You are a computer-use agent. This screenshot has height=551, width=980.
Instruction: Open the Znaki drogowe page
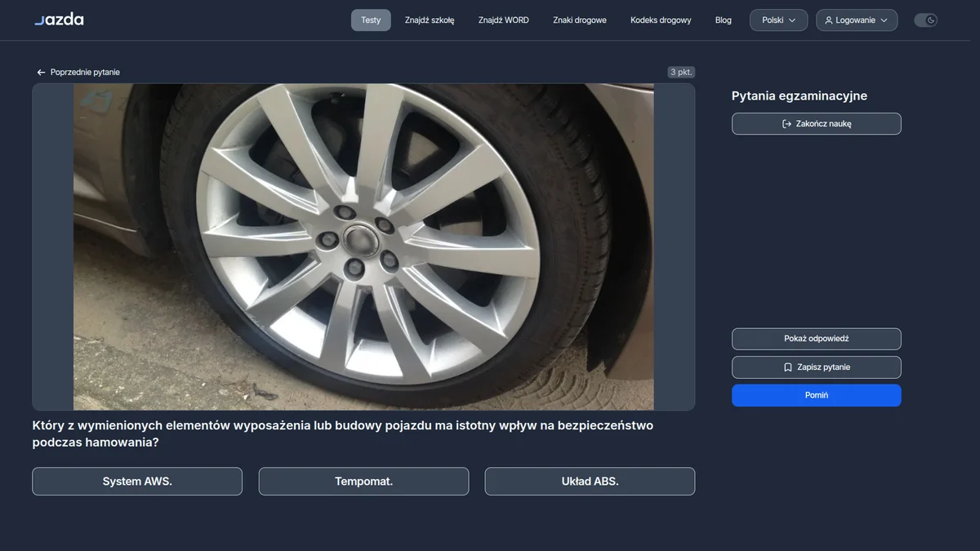(580, 20)
